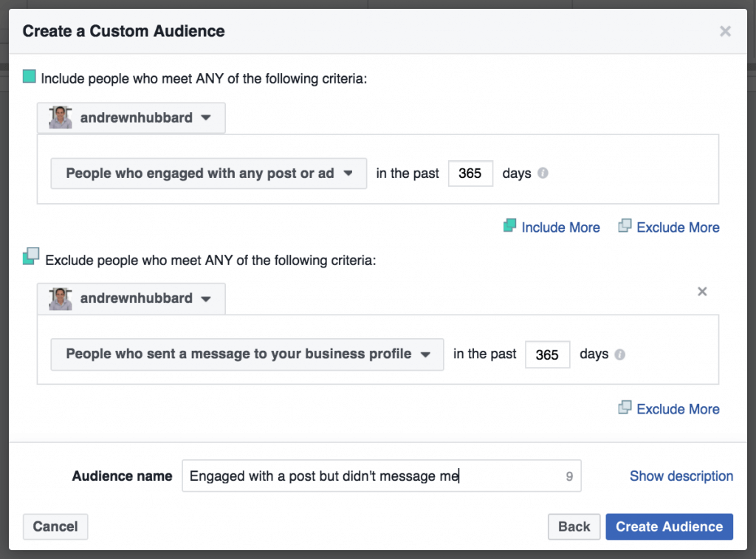
Task: Remove the exclusion source using its X
Action: [702, 291]
